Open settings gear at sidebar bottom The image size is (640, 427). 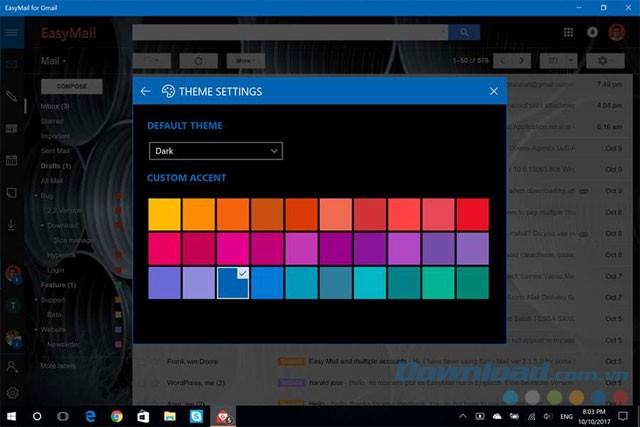pyautogui.click(x=12, y=393)
